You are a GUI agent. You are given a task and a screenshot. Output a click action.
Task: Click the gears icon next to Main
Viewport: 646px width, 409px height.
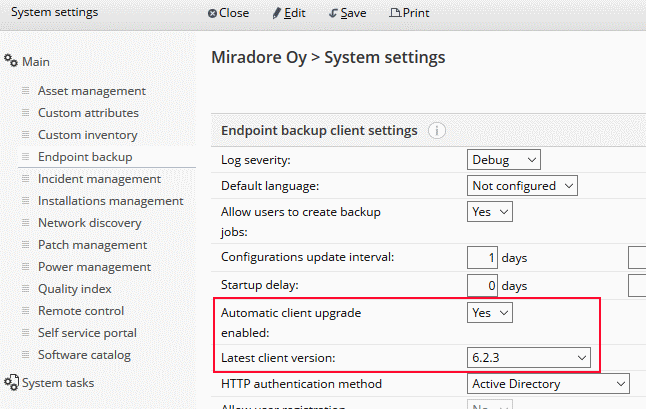(x=11, y=61)
